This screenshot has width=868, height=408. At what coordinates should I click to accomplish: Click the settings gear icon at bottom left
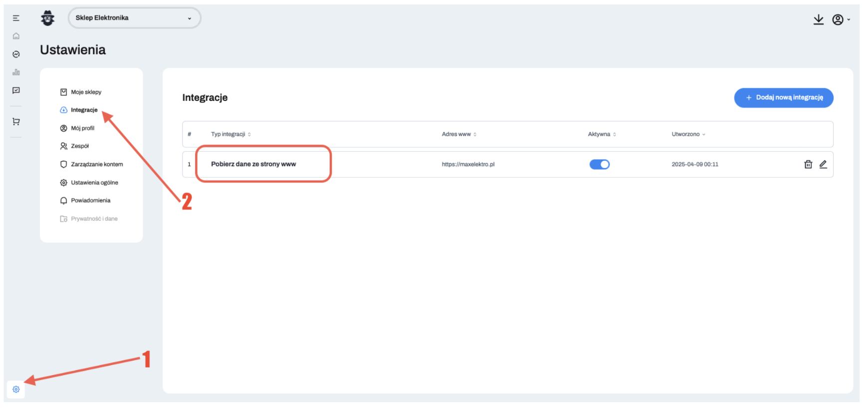(x=16, y=390)
